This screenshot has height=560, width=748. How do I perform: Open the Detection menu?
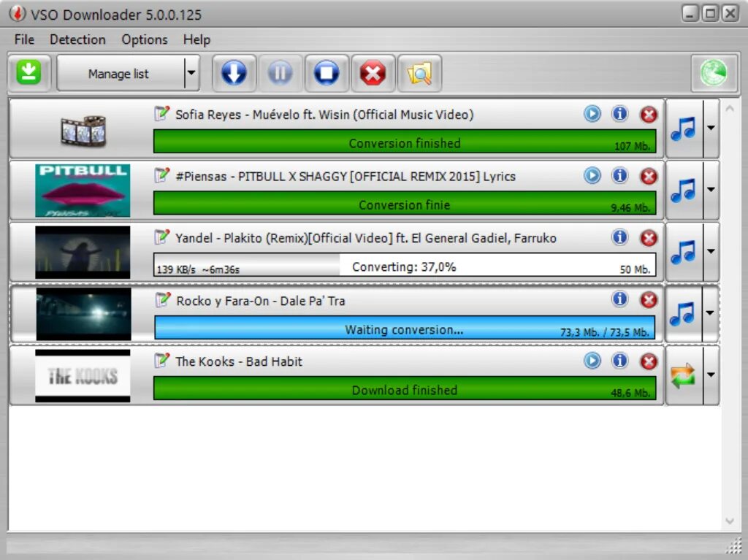tap(77, 39)
